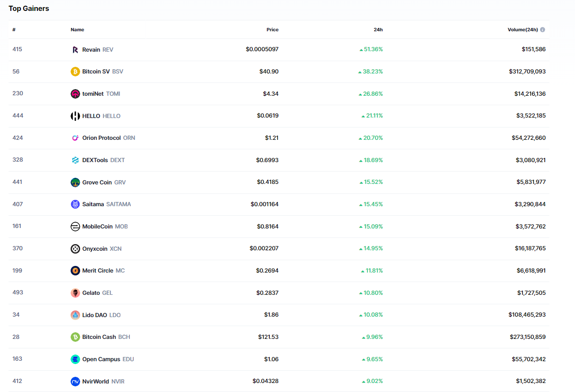Open the Revain REV coin link
575x392 pixels.
(92, 50)
